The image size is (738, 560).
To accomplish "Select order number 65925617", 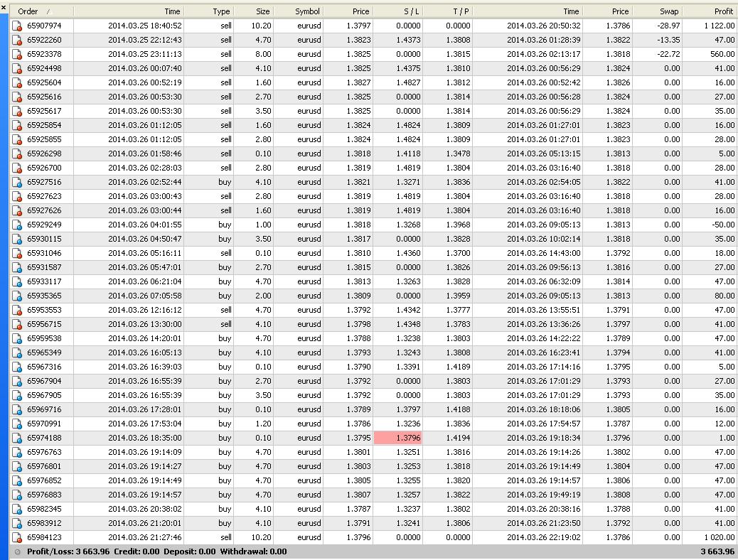I will click(x=44, y=111).
